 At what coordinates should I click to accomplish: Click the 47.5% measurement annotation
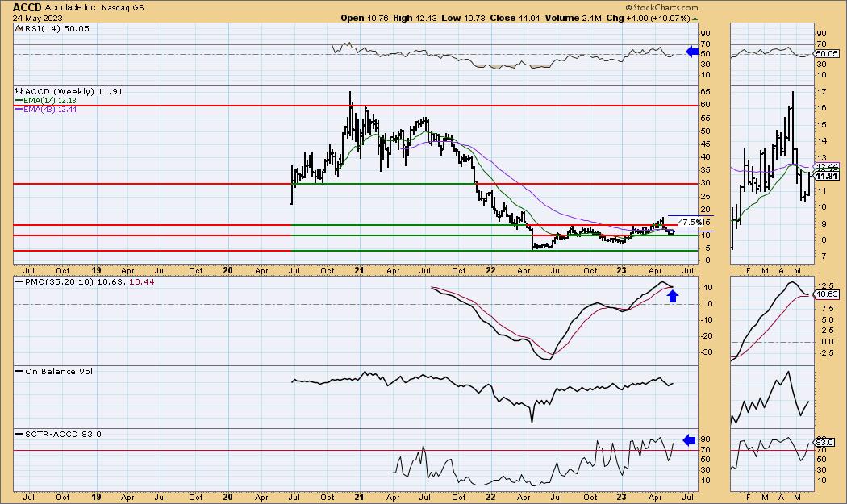(691, 222)
